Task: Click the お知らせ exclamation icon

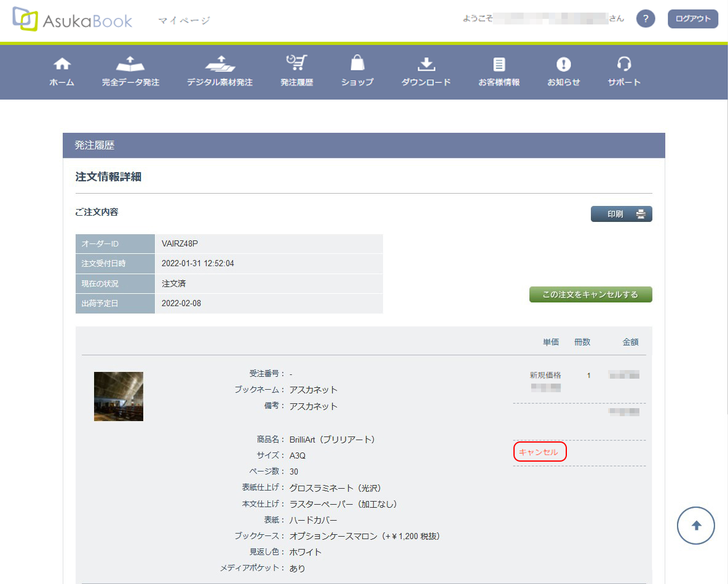Action: pyautogui.click(x=563, y=64)
